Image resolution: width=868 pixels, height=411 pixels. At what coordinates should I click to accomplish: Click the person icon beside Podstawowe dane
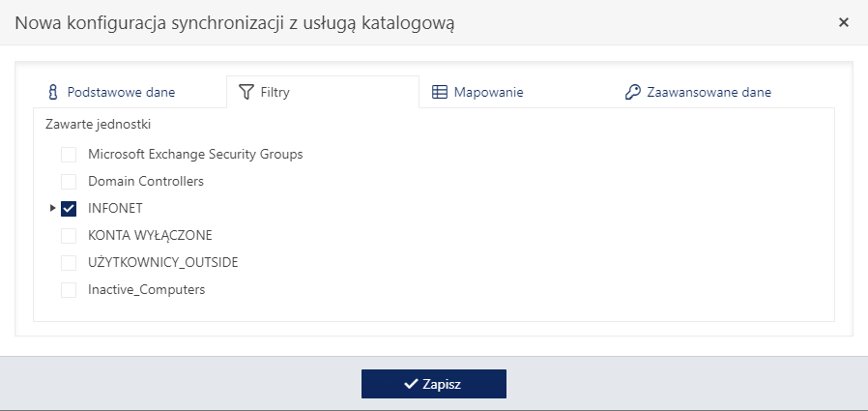click(53, 92)
